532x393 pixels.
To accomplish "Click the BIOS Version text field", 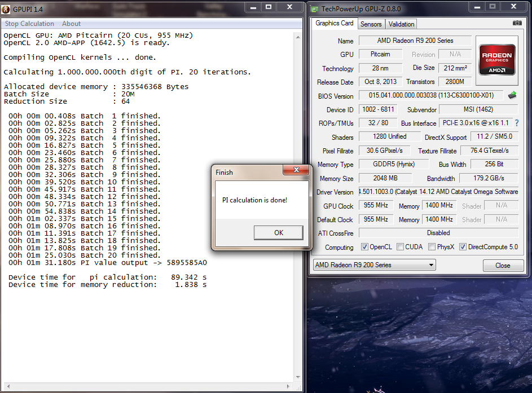I will [x=431, y=96].
